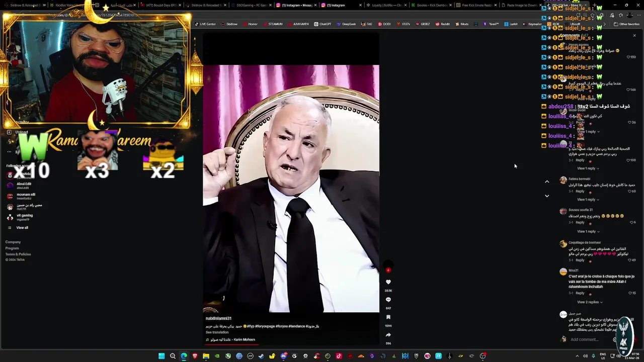644x362 pixels.
Task: Open LIVE Center bookmark
Action: (x=205, y=24)
